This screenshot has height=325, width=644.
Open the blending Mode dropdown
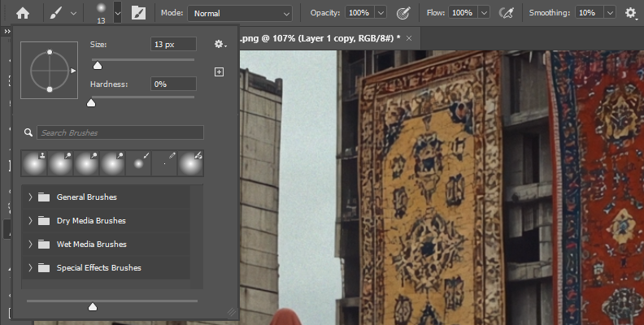[240, 13]
